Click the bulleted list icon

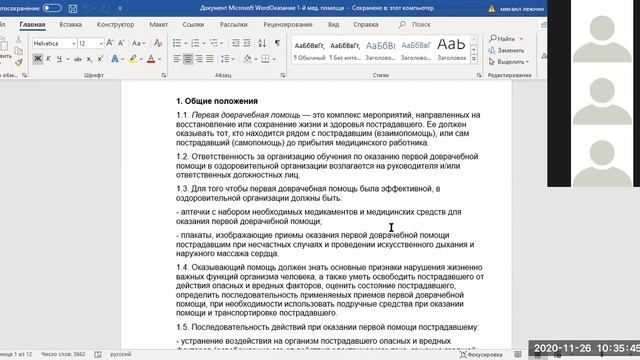click(177, 43)
